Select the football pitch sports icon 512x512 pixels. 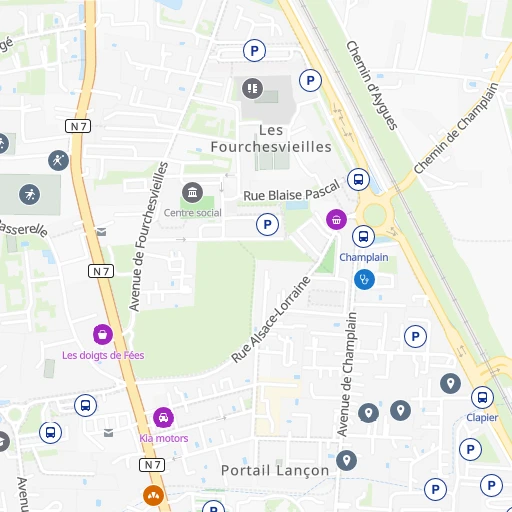coord(30,194)
